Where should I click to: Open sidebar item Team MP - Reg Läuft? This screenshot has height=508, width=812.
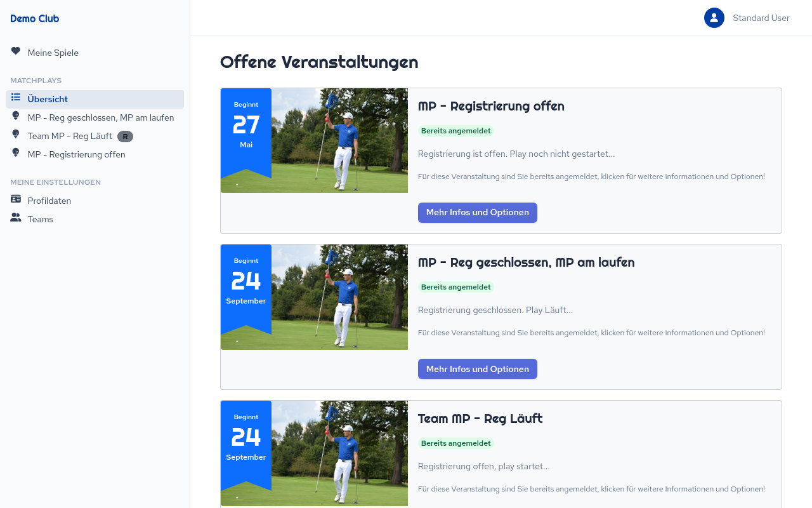point(95,136)
